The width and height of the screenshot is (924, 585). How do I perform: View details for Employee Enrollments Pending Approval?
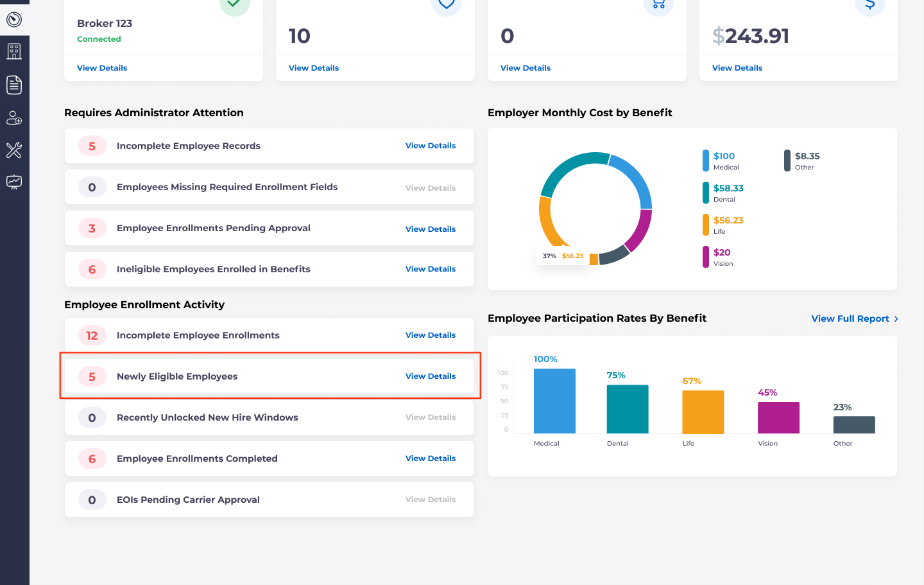point(430,229)
